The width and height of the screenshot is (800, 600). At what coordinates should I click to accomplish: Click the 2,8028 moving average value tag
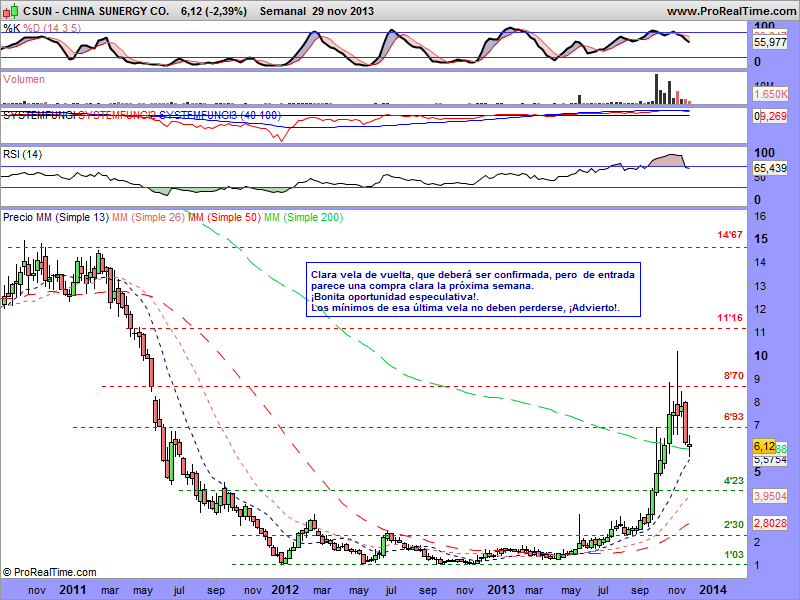pyautogui.click(x=770, y=523)
